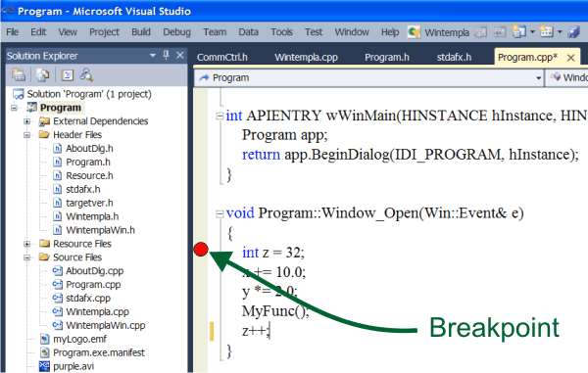Open the Window menu

click(x=352, y=32)
